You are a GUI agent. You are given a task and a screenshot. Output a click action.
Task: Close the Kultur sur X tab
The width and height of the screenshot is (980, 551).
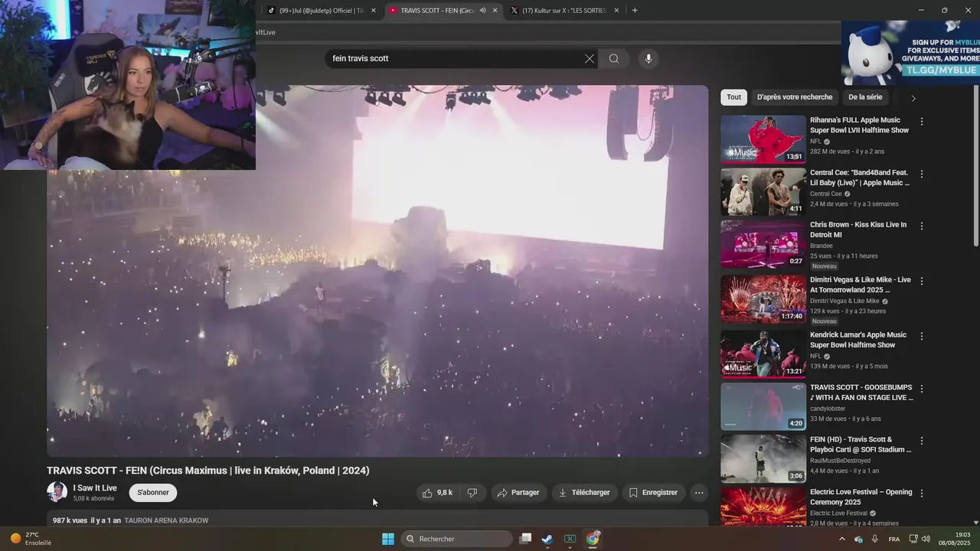tap(616, 11)
